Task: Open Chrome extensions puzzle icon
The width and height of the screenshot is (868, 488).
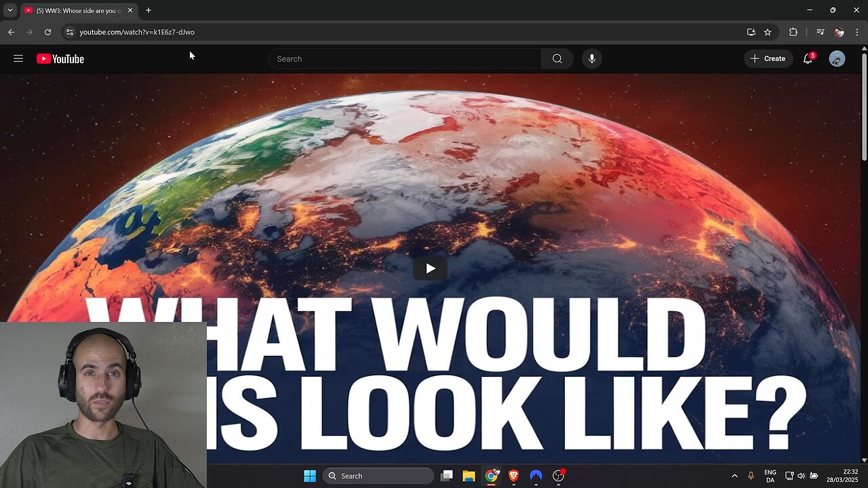Action: point(793,32)
